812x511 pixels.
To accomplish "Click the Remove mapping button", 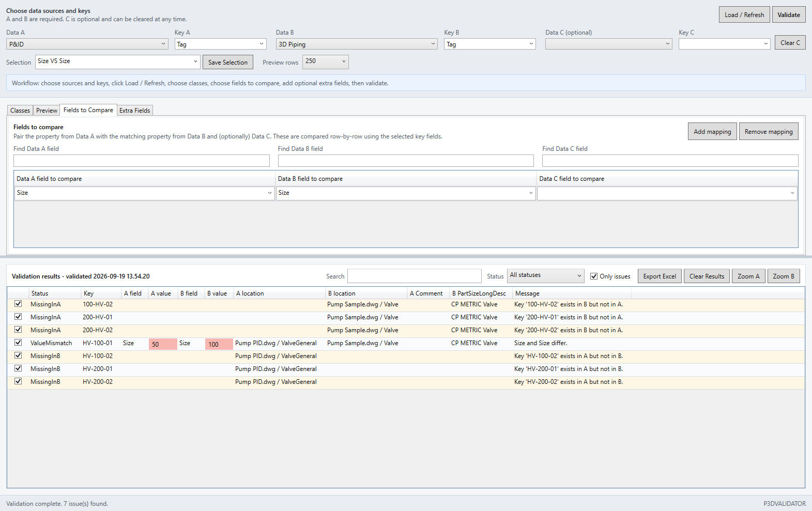I will pos(769,131).
